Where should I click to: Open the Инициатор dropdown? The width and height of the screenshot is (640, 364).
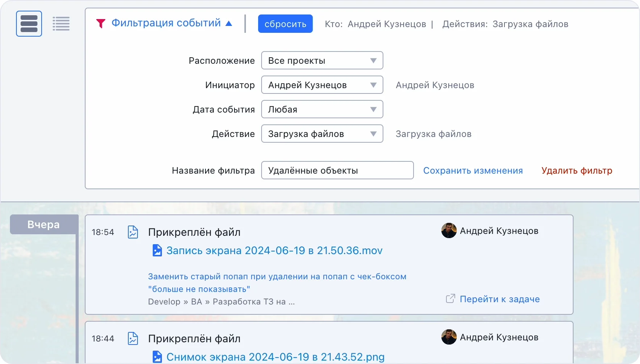pyautogui.click(x=322, y=85)
